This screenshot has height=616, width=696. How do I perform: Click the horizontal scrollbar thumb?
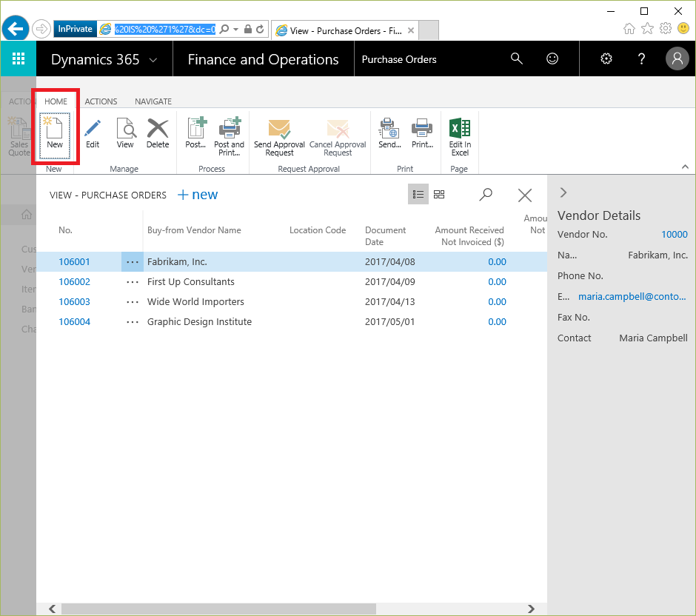pyautogui.click(x=218, y=609)
